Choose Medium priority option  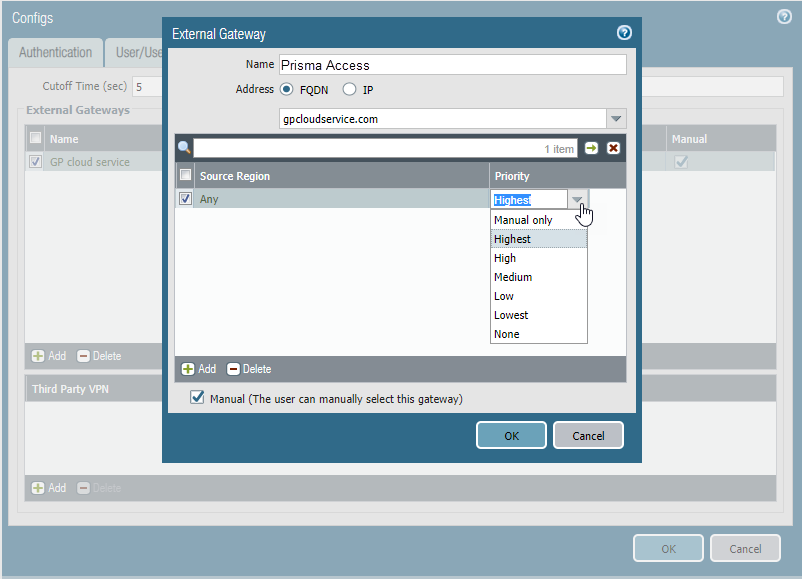[539, 277]
